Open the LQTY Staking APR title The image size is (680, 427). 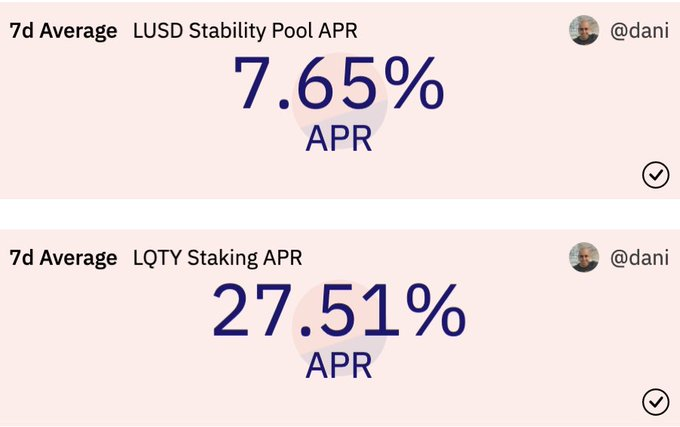217,258
